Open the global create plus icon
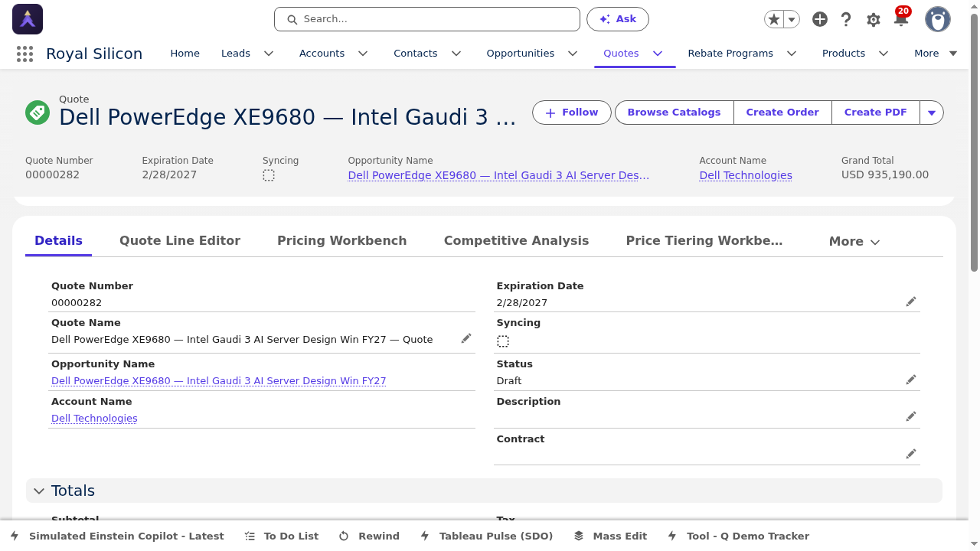 click(820, 19)
